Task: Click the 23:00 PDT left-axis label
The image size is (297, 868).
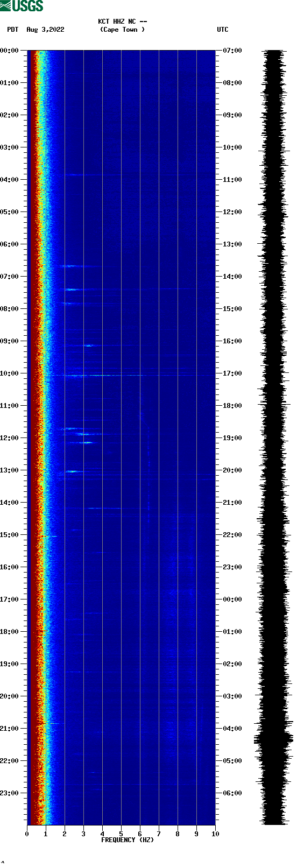Action: pos(9,793)
